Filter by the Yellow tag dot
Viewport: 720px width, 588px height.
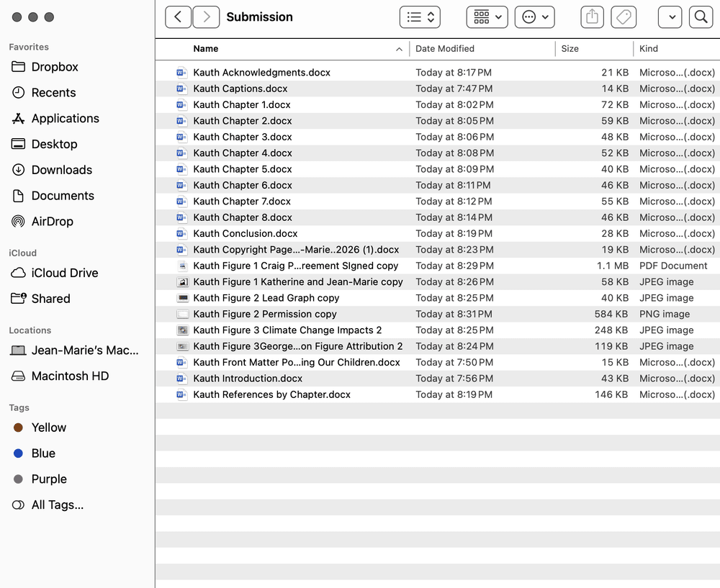(19, 428)
